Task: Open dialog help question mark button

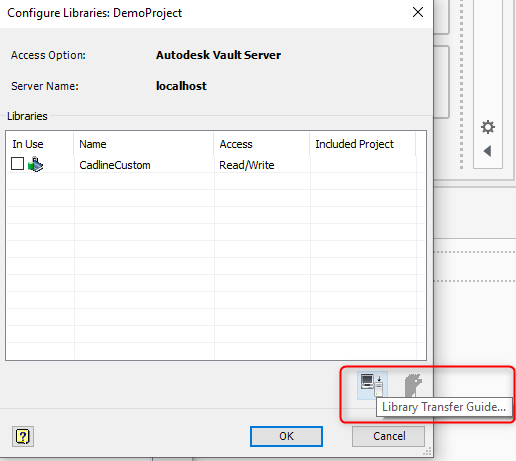Action: point(23,436)
